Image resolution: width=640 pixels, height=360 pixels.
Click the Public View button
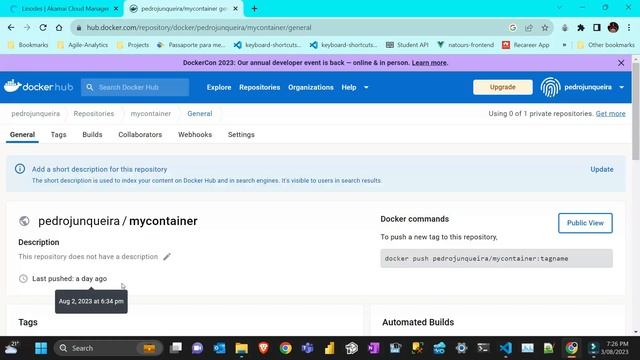tap(585, 223)
